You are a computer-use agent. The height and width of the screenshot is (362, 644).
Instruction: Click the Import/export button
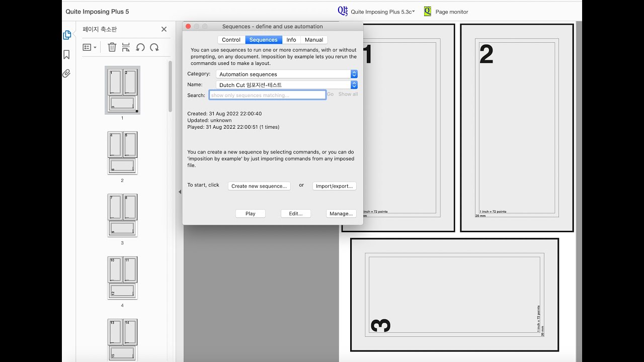pyautogui.click(x=335, y=186)
